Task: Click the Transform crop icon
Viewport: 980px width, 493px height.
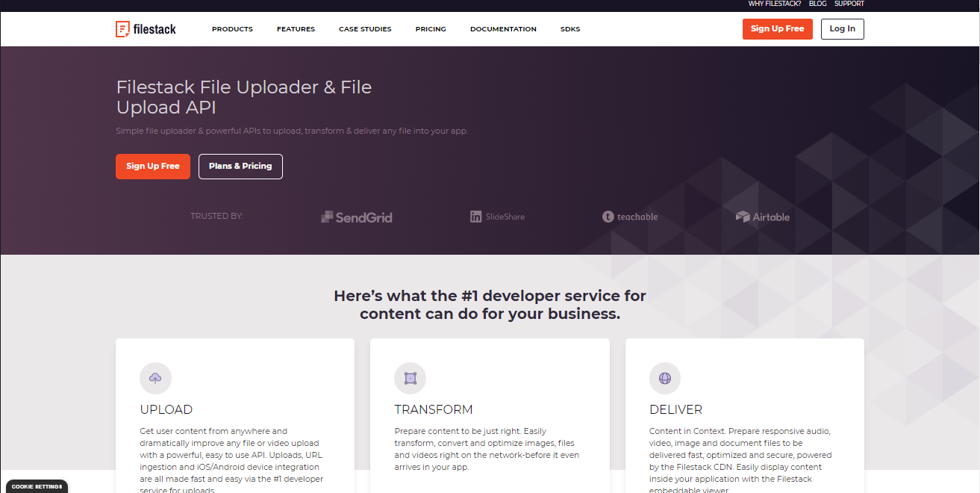Action: tap(410, 378)
